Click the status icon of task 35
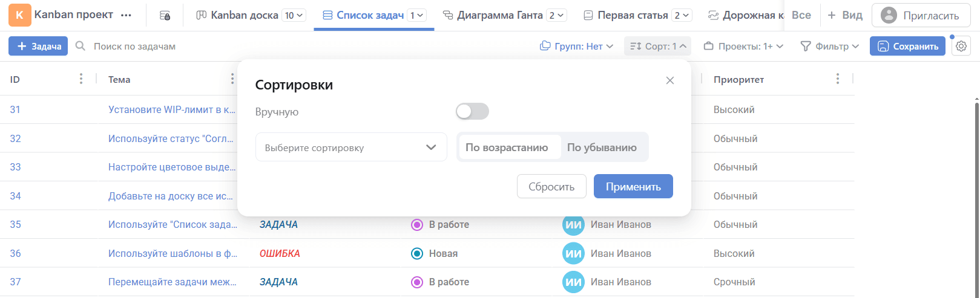The image size is (980, 298). [x=416, y=225]
